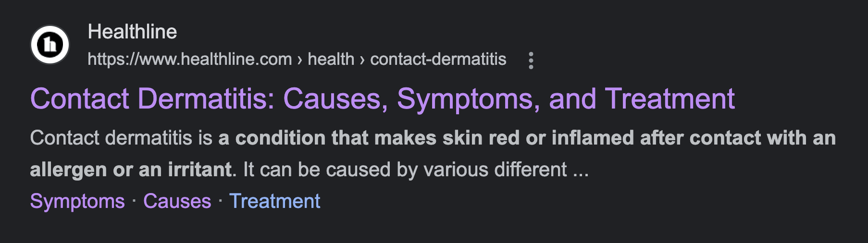Click the Healthline favicon logo
This screenshot has height=243, width=868.
click(50, 45)
